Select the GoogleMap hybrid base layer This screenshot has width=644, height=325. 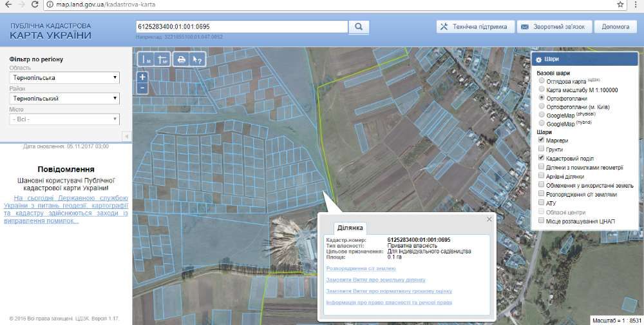coord(541,123)
